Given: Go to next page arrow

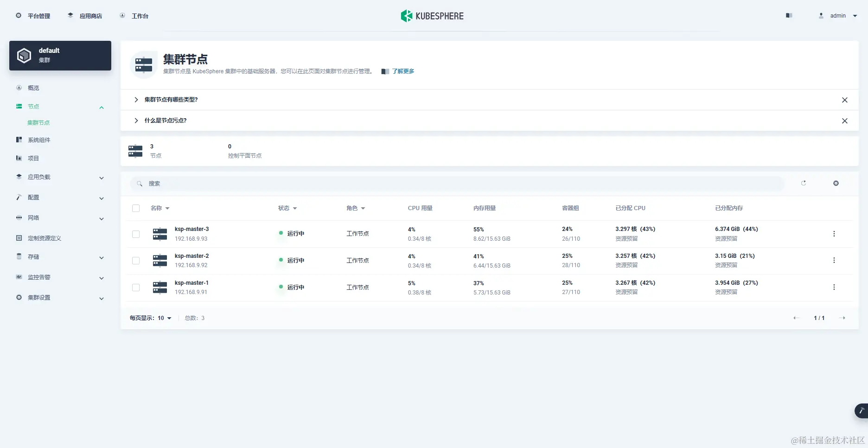Looking at the screenshot, I should (x=842, y=318).
